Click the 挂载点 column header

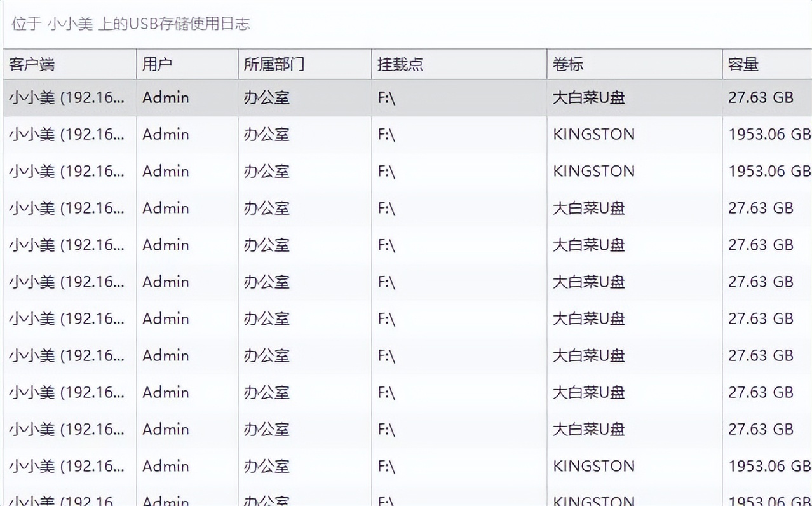point(400,64)
